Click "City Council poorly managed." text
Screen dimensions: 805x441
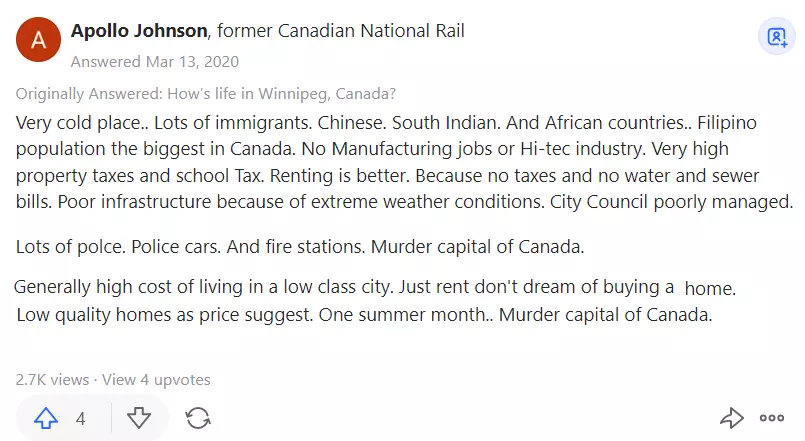tap(672, 202)
